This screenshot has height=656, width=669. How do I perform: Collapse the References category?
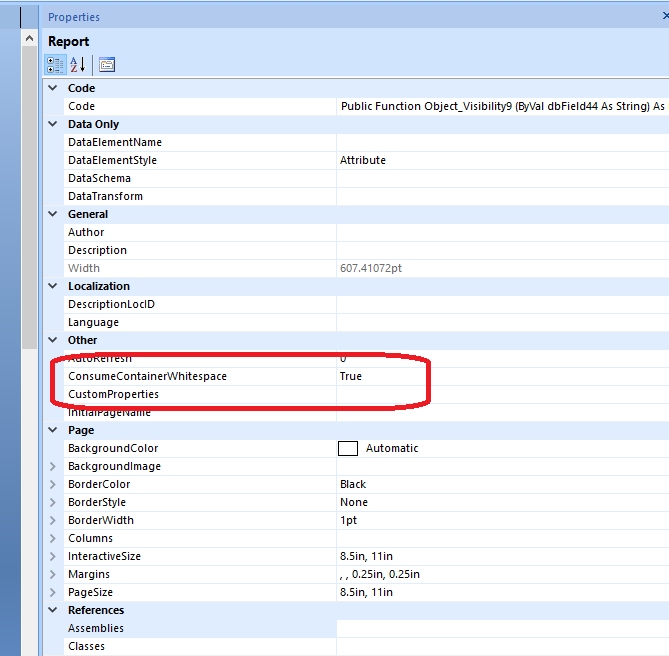[x=53, y=610]
